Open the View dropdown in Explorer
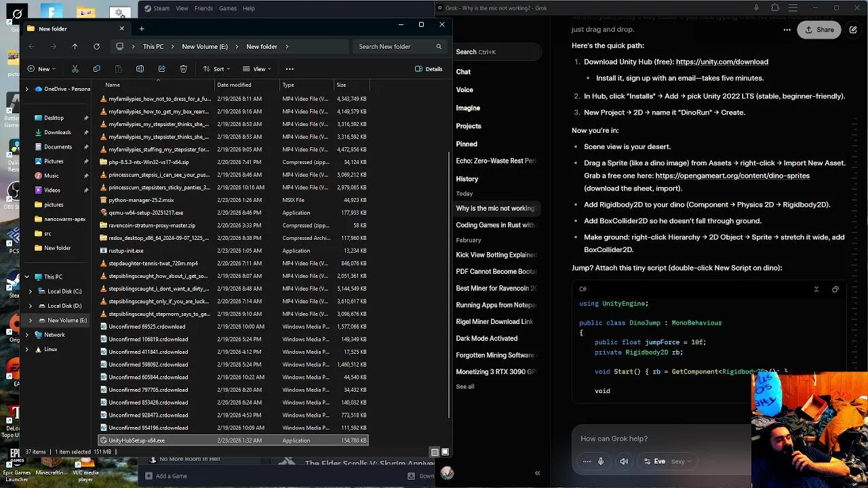This screenshot has width=868, height=488. (x=256, y=68)
